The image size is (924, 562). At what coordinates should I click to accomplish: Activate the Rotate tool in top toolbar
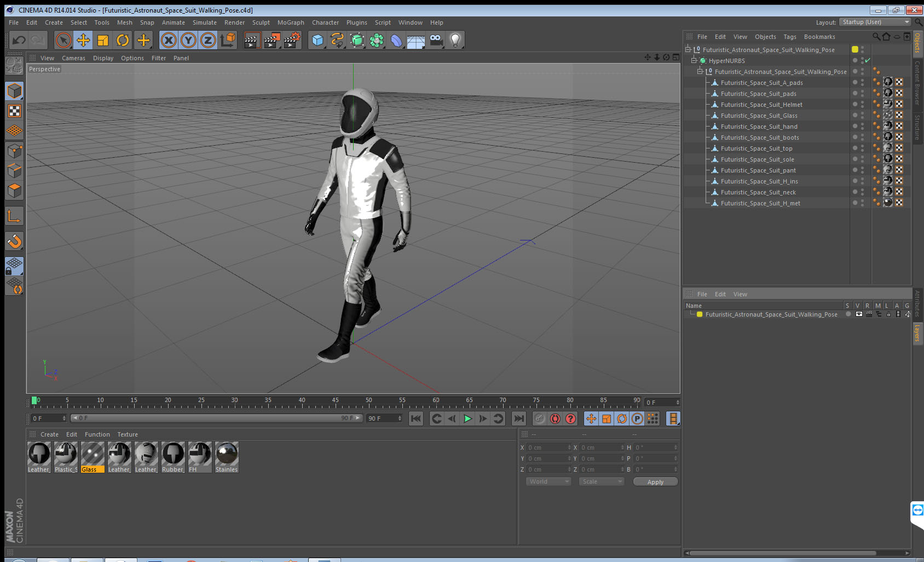click(123, 40)
